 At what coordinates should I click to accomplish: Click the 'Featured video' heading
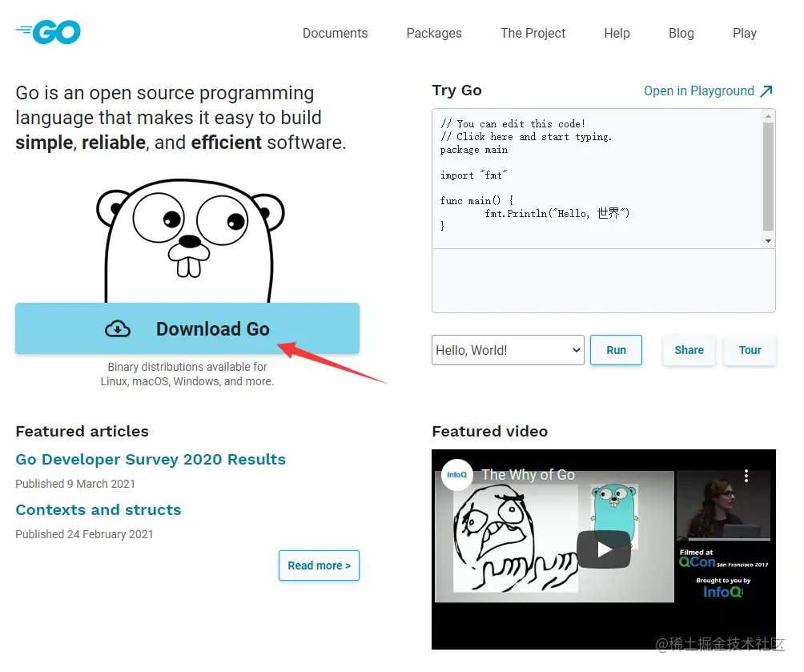point(489,432)
